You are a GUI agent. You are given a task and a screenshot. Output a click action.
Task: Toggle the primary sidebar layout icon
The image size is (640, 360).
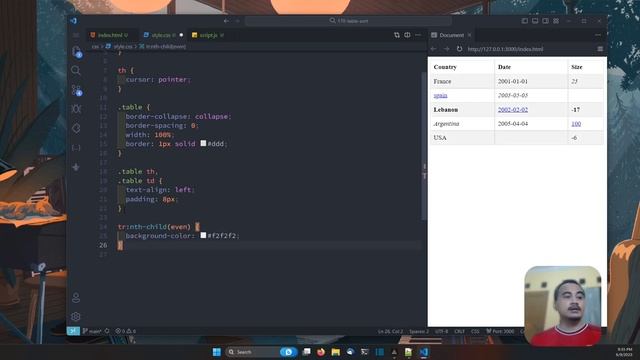(525, 21)
